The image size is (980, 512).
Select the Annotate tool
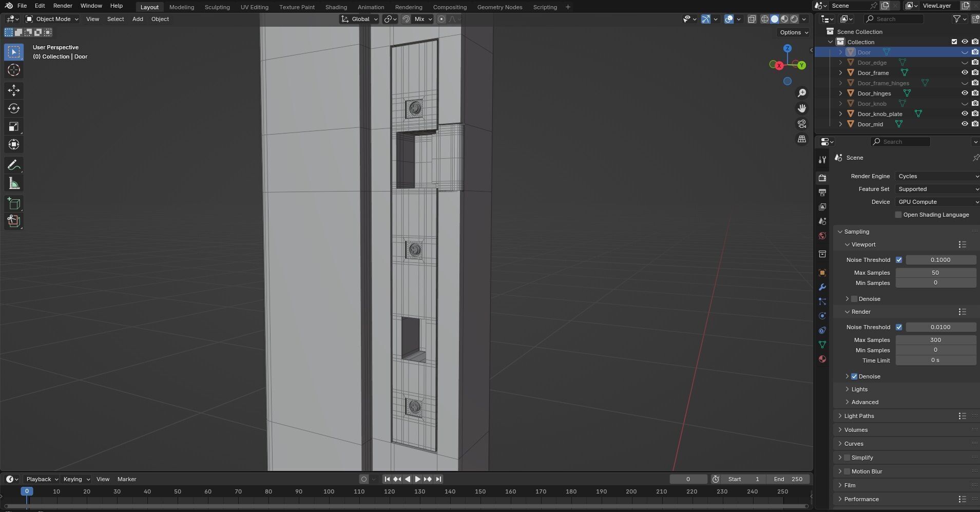click(14, 165)
